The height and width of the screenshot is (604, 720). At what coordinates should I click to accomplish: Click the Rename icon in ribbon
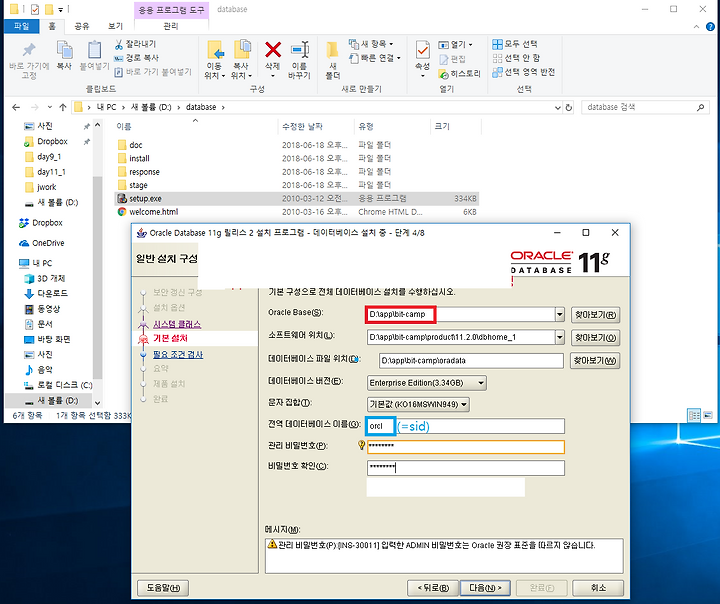[x=299, y=50]
